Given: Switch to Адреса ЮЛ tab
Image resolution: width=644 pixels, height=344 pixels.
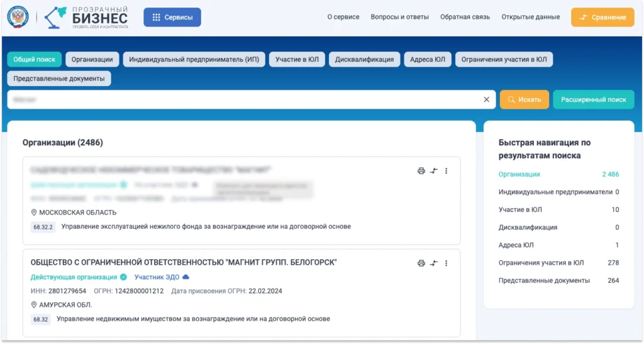Looking at the screenshot, I should click(428, 60).
